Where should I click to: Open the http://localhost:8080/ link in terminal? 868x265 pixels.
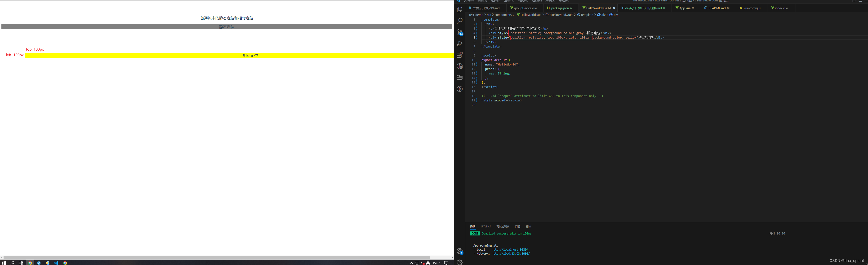coord(509,250)
